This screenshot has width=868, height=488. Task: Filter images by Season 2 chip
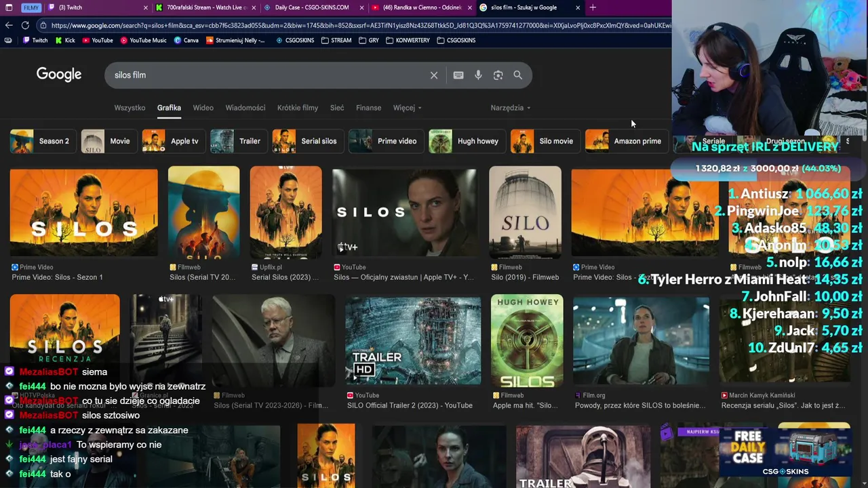[42, 141]
